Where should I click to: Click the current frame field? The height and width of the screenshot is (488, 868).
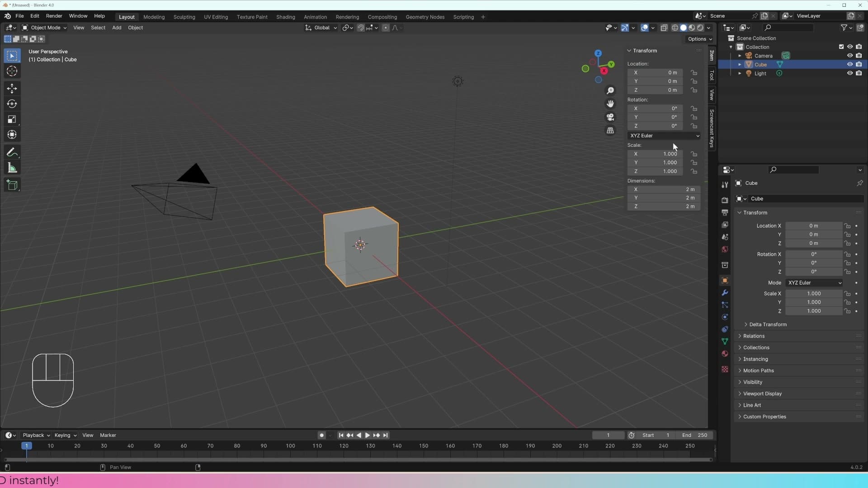608,436
